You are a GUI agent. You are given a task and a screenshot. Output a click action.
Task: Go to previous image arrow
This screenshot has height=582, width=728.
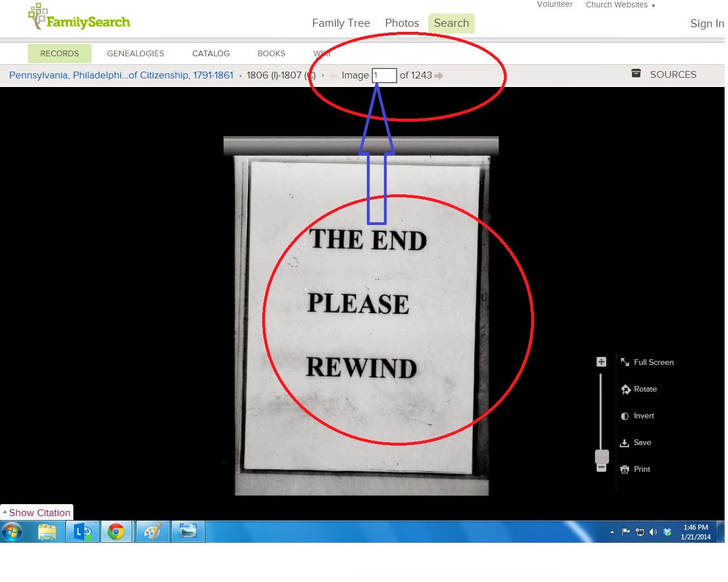point(334,76)
